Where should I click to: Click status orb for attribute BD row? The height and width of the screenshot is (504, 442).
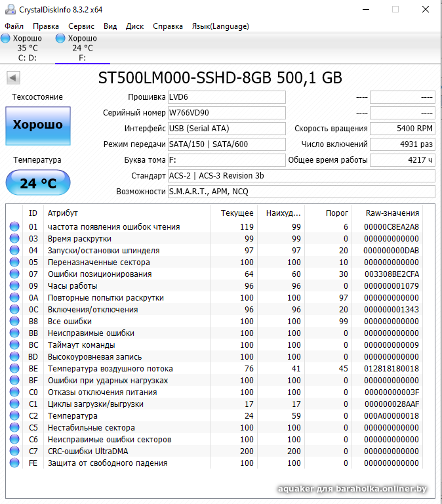(x=14, y=356)
